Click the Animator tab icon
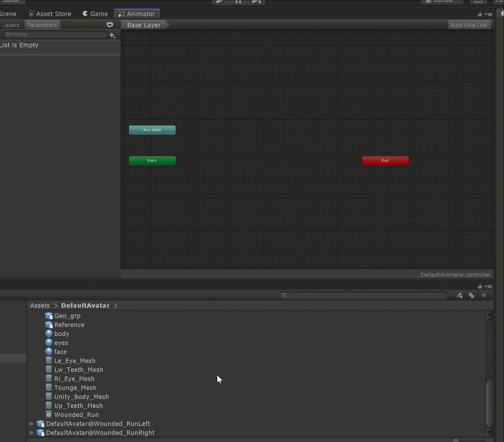The width and height of the screenshot is (504, 442). (x=121, y=14)
